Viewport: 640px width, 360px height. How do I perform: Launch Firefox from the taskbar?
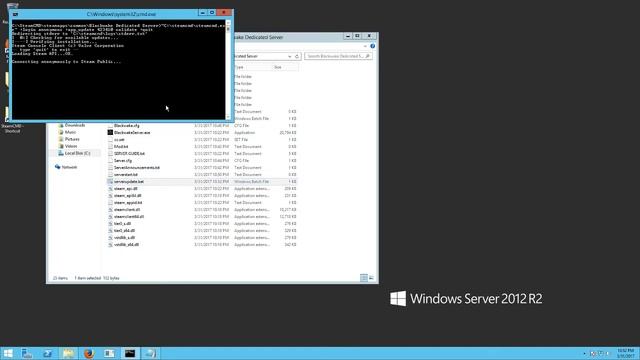89,353
